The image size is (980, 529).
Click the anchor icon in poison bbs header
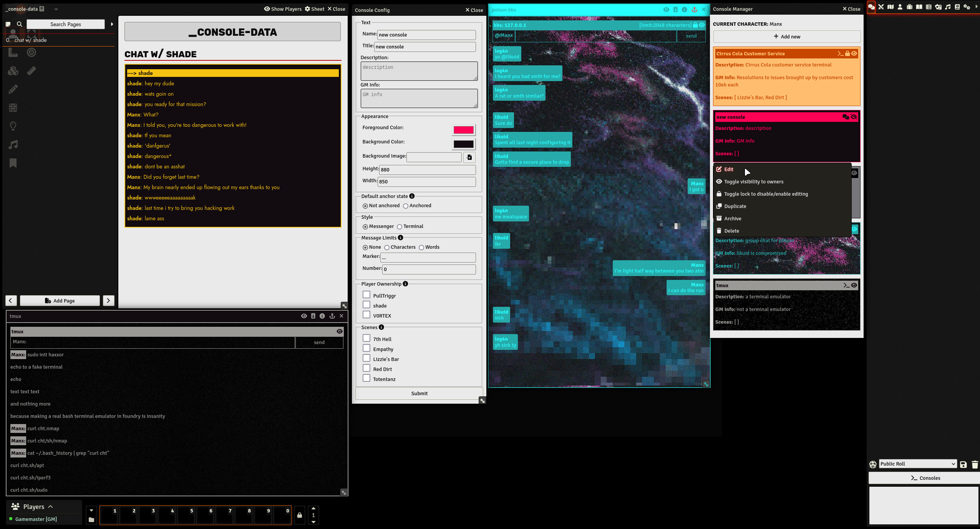694,10
